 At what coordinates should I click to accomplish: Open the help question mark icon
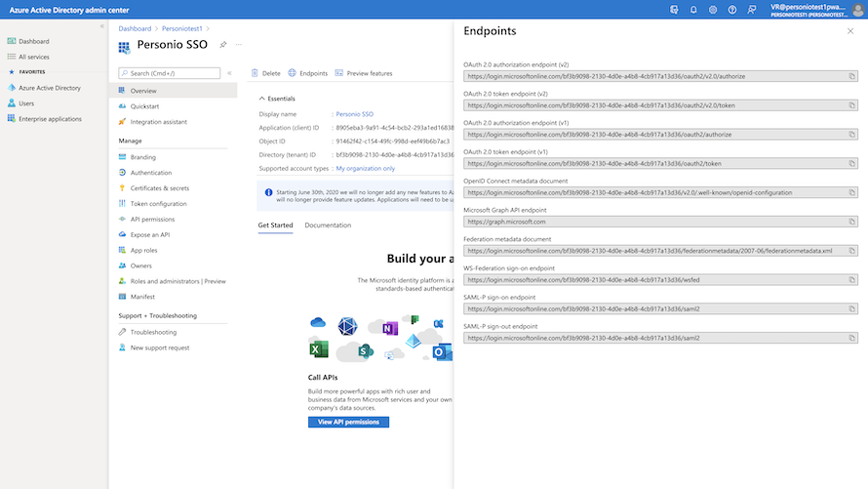click(731, 10)
